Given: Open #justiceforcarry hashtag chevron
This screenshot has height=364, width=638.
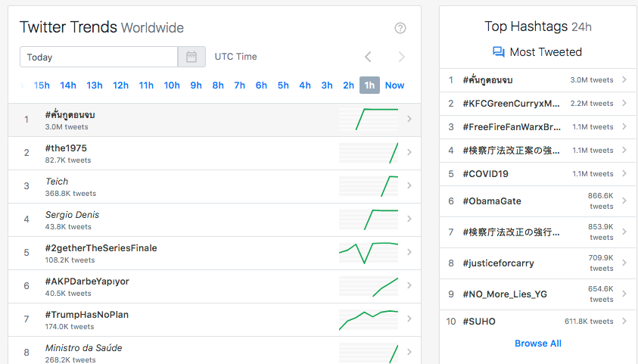Looking at the screenshot, I should coord(624,263).
